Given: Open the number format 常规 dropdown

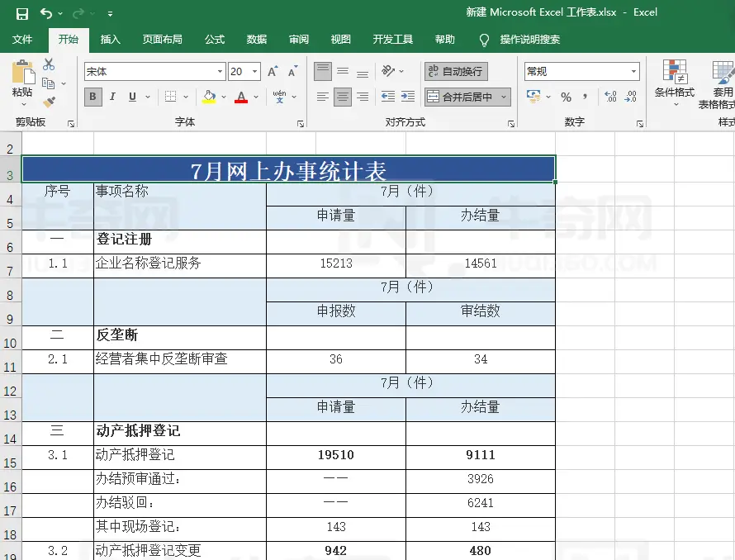Looking at the screenshot, I should coord(633,71).
